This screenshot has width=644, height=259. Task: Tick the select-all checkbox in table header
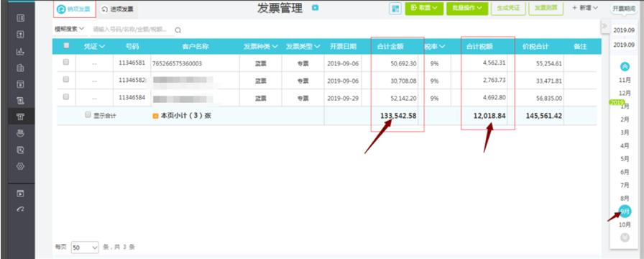pos(66,46)
